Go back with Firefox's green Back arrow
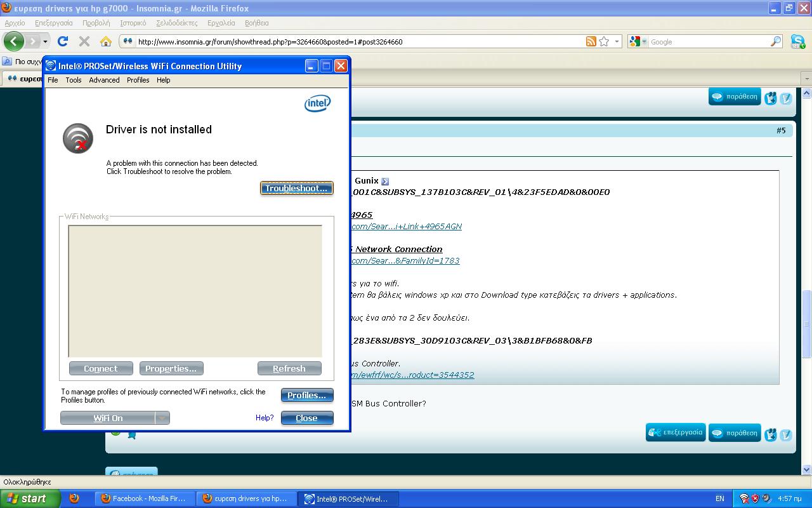Image resolution: width=812 pixels, height=508 pixels. [x=13, y=41]
